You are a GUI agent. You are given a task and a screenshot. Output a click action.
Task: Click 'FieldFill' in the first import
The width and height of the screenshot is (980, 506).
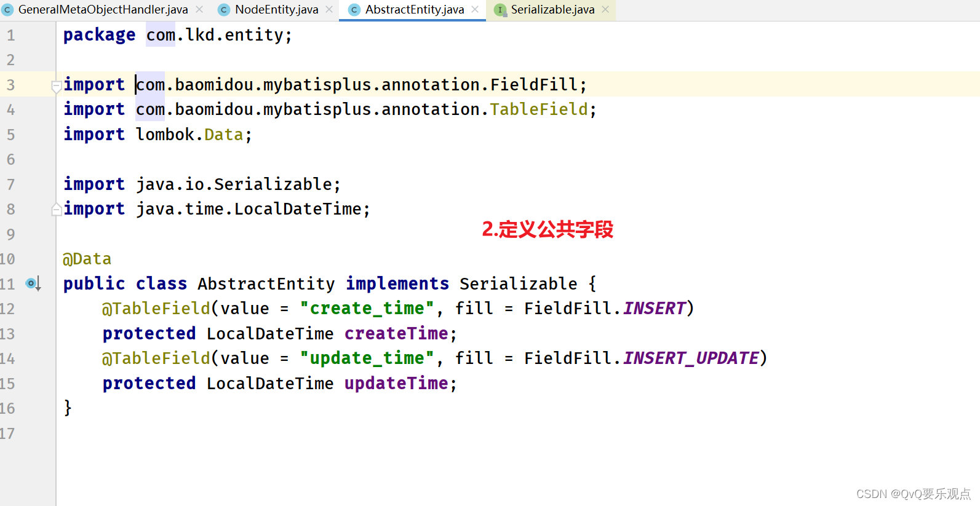pyautogui.click(x=534, y=84)
